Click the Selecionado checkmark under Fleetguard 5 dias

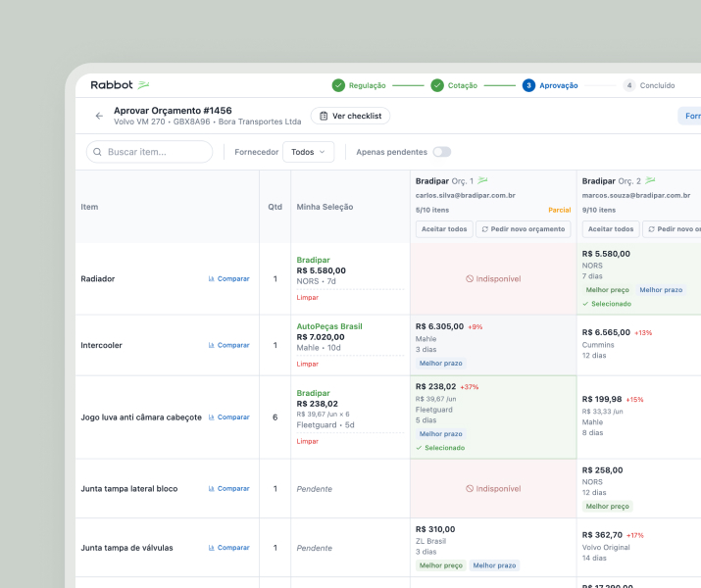(419, 448)
